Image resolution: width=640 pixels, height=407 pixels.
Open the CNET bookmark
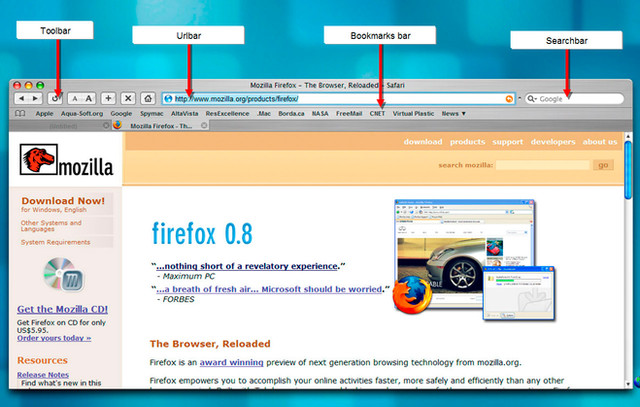[x=377, y=113]
